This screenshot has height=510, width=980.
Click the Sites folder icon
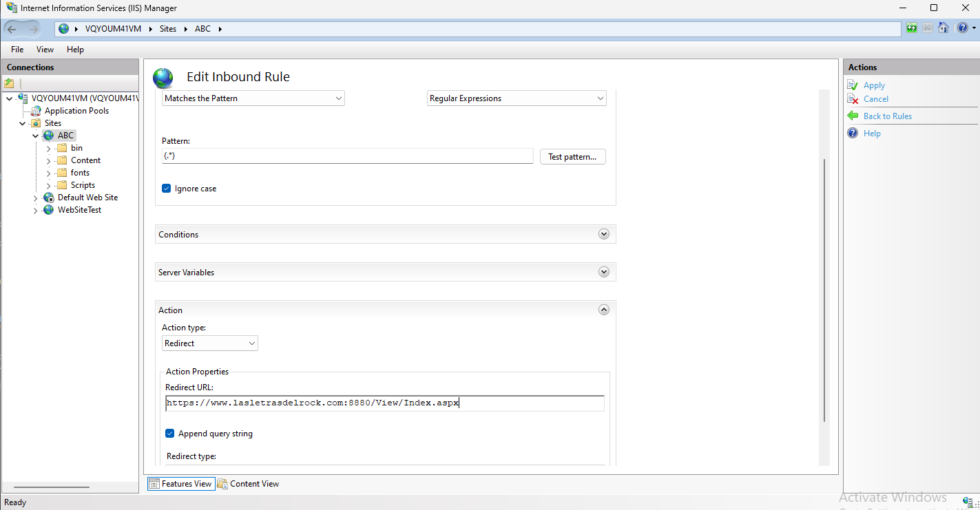36,123
